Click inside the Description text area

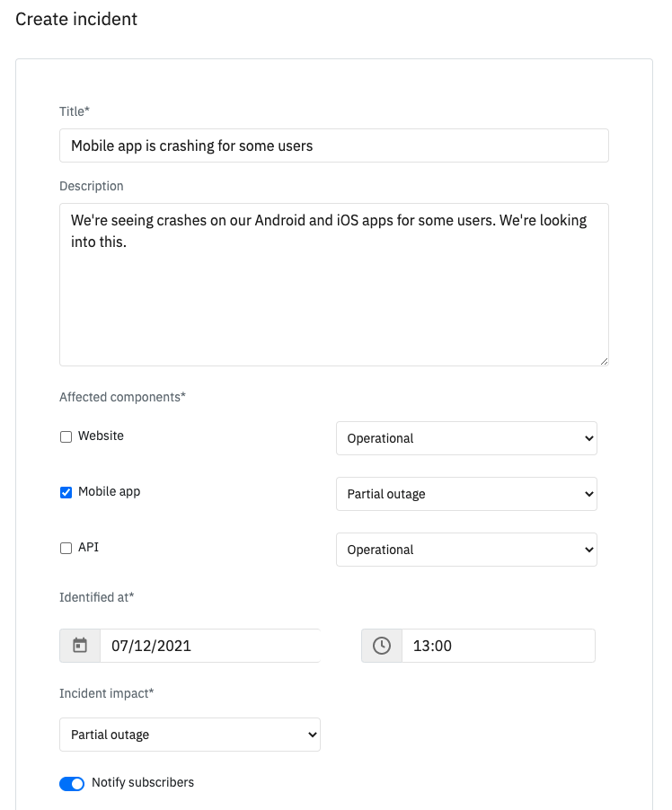(333, 296)
